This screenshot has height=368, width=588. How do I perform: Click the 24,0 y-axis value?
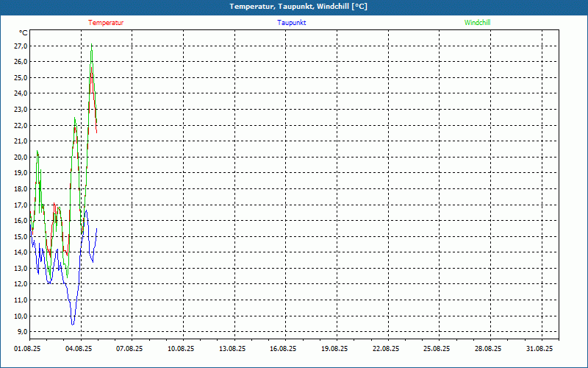point(21,93)
